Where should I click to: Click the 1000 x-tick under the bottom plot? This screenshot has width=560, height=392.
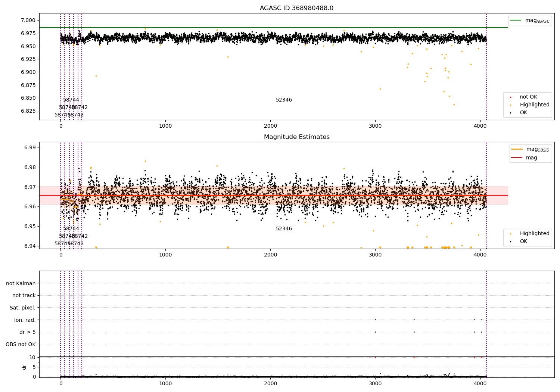pyautogui.click(x=165, y=383)
